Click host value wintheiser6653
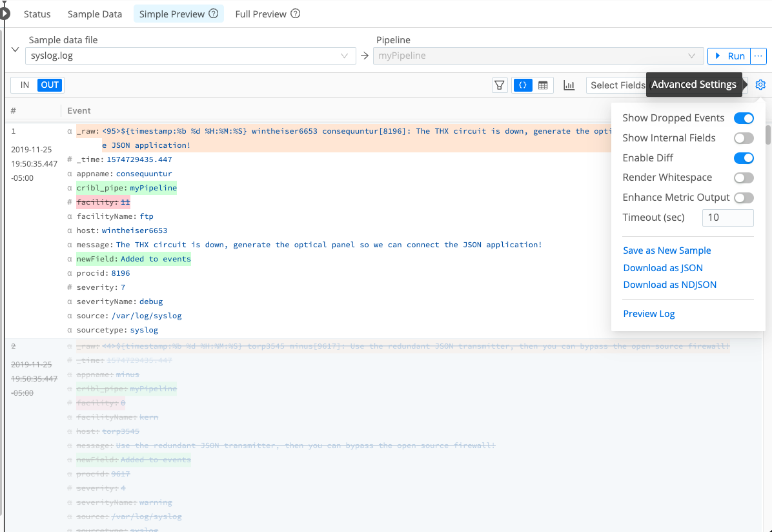The height and width of the screenshot is (532, 772). [x=134, y=230]
